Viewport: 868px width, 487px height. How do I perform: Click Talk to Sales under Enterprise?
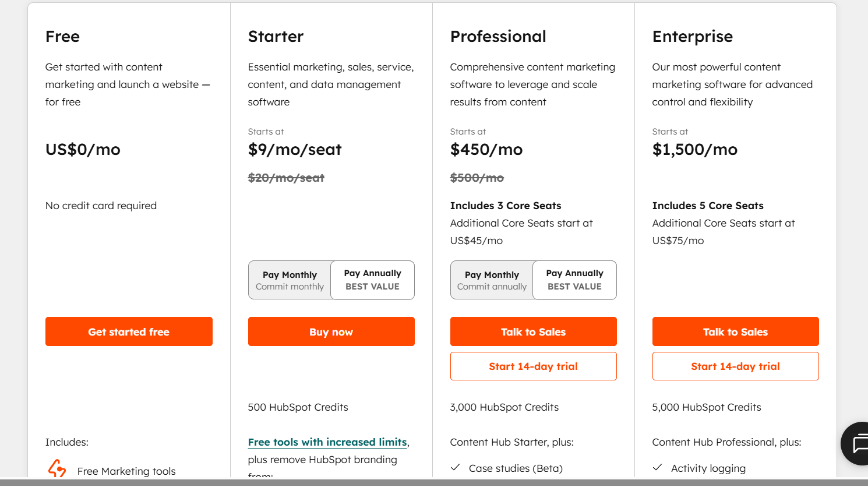735,331
